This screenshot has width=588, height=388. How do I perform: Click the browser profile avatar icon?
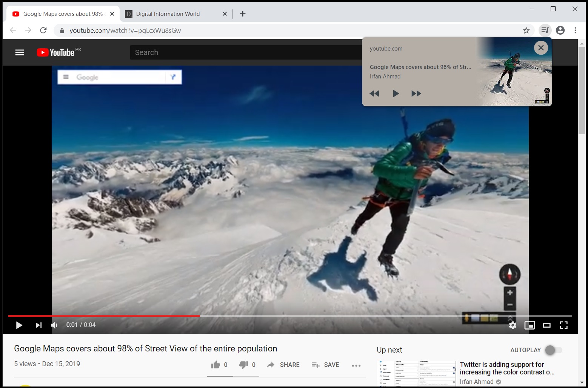[x=560, y=30]
